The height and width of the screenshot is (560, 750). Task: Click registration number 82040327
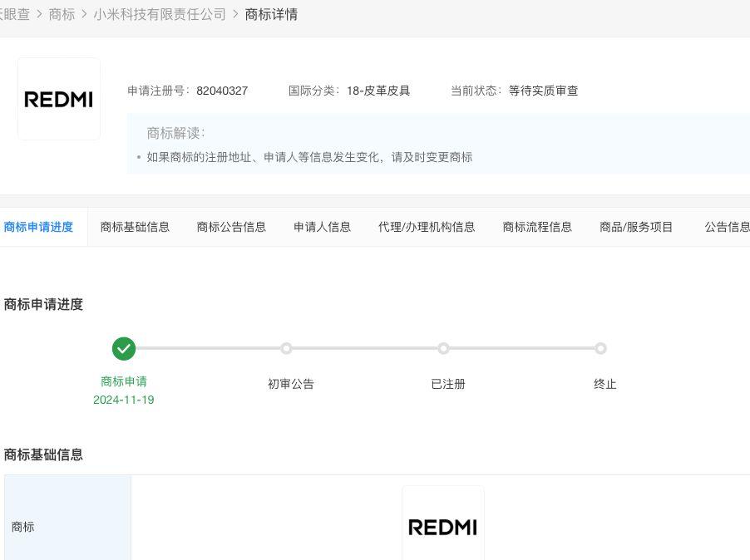222,91
